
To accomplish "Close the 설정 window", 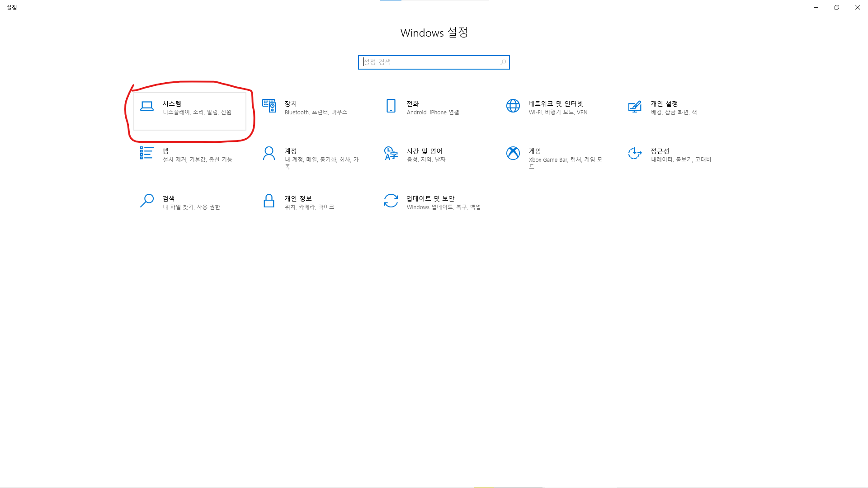I will click(x=858, y=7).
